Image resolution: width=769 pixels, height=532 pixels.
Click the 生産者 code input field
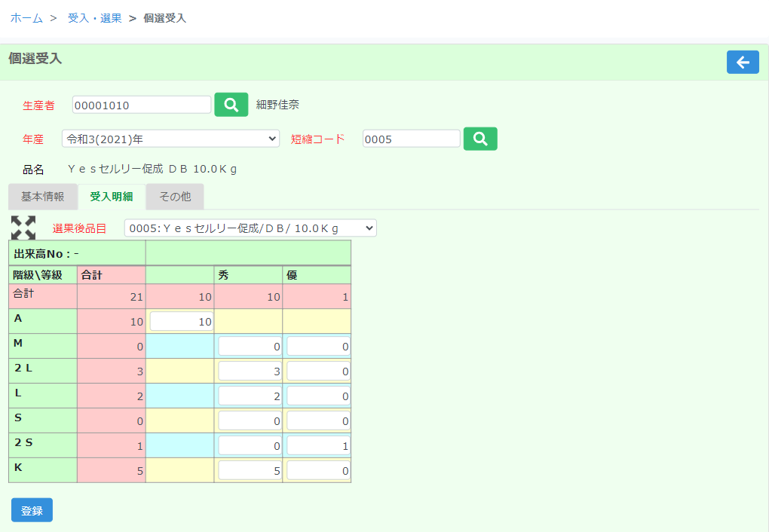142,105
